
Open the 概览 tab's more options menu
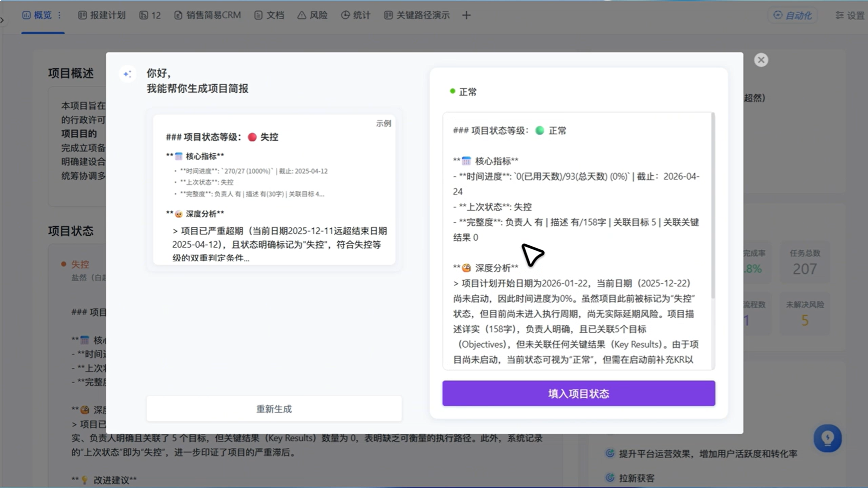click(59, 15)
